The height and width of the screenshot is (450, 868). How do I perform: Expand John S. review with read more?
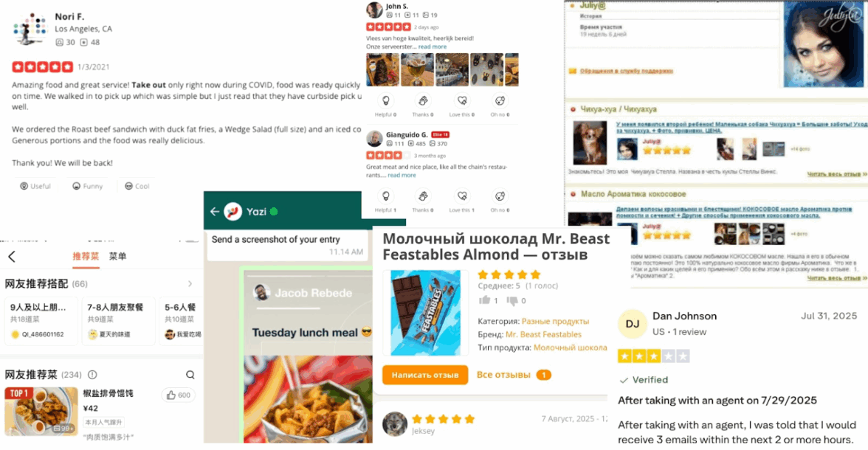pyautogui.click(x=432, y=46)
